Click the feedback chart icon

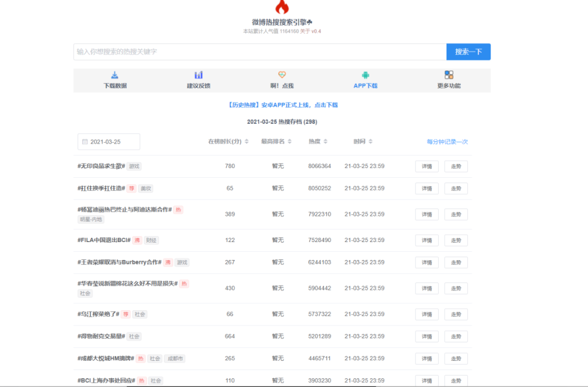pos(198,75)
